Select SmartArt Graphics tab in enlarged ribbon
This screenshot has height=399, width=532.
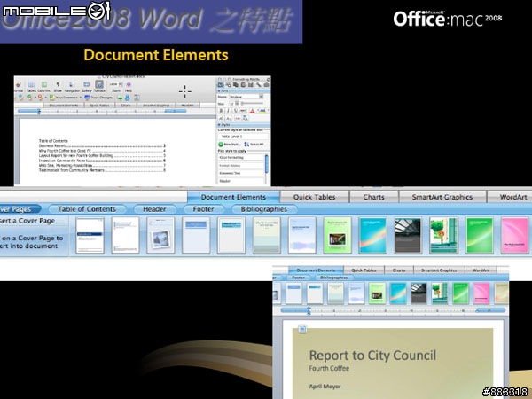(442, 197)
